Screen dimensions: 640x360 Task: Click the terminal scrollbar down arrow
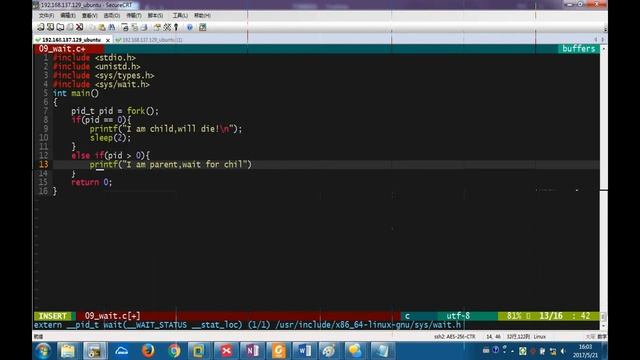point(603,325)
